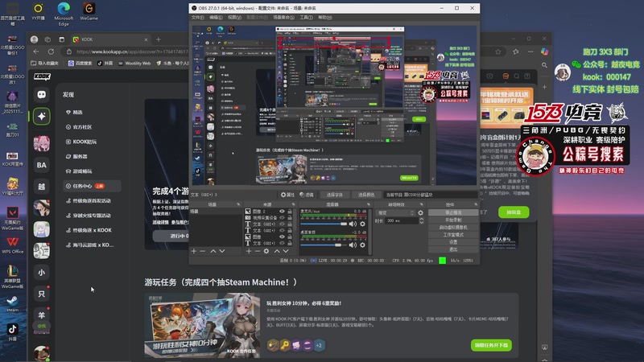The width and height of the screenshot is (644, 362).
Task: Open source 滤镜 filters in OBS
Action: 307,195
